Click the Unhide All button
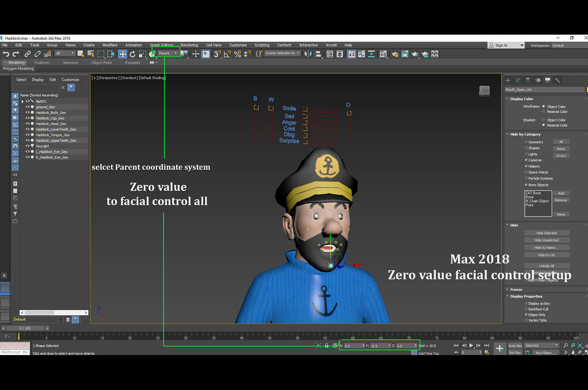 point(546,266)
